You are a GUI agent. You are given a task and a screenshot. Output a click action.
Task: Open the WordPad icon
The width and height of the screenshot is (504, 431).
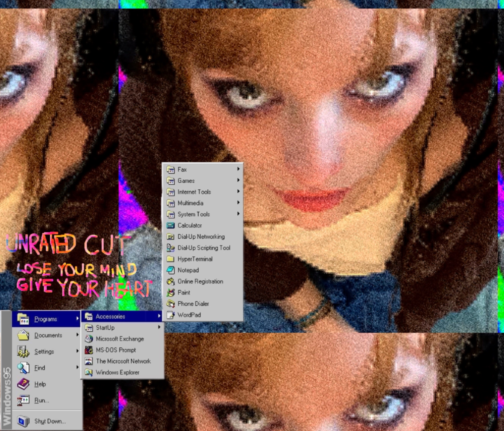tap(171, 315)
